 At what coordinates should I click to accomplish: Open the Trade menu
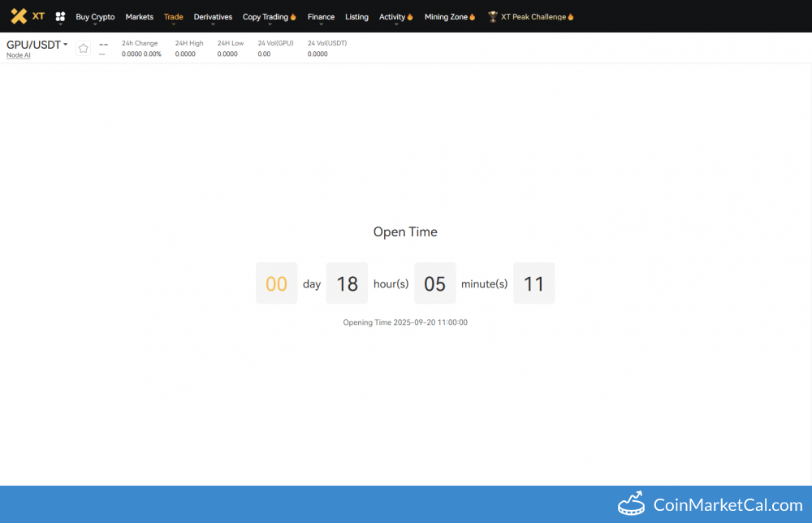click(174, 16)
